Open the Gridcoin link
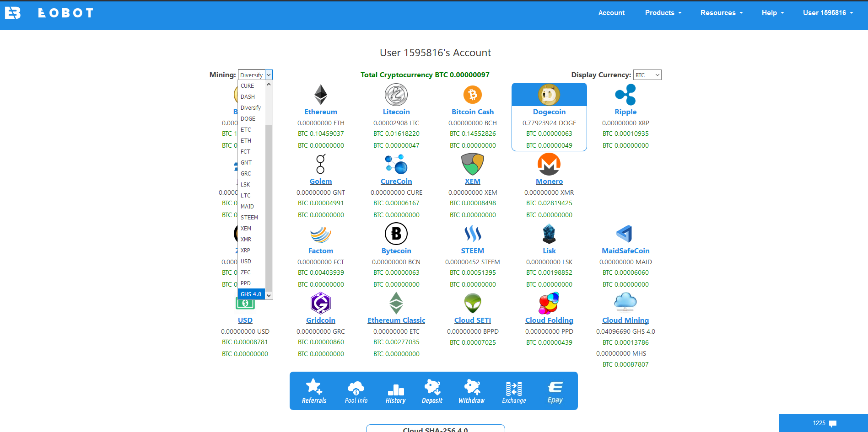 (x=321, y=320)
